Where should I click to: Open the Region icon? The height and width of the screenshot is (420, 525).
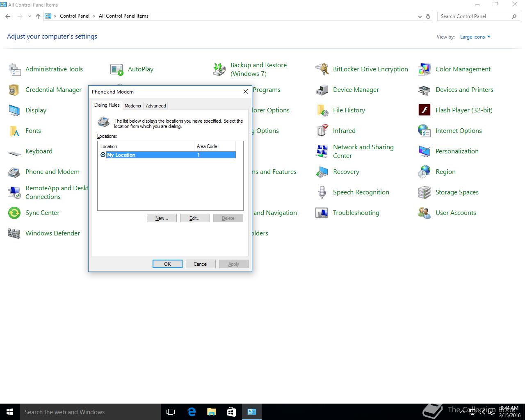[425, 172]
